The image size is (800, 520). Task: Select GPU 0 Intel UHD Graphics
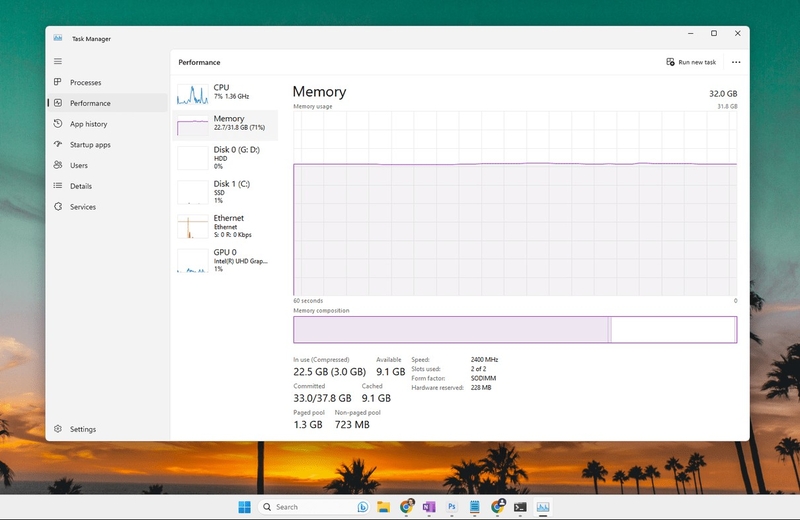(225, 260)
